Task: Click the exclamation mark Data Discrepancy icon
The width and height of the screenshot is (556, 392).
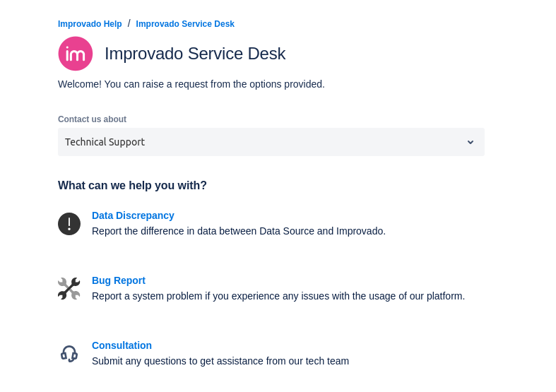Action: (x=69, y=224)
